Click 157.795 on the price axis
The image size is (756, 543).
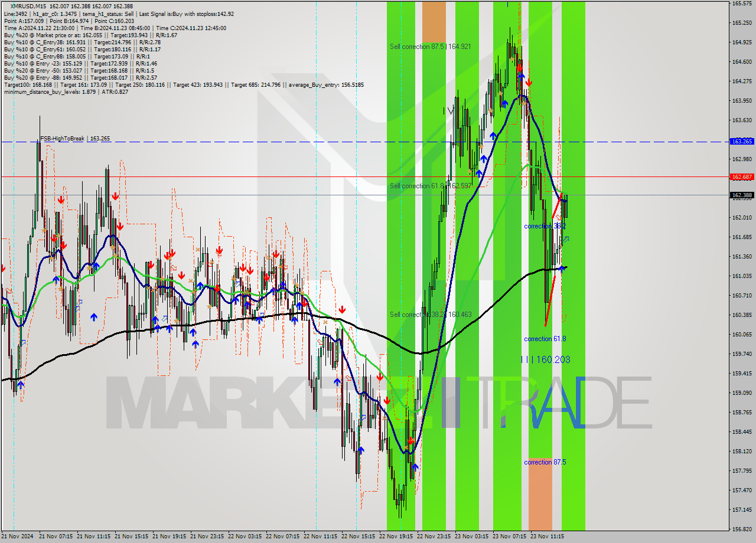pyautogui.click(x=741, y=471)
